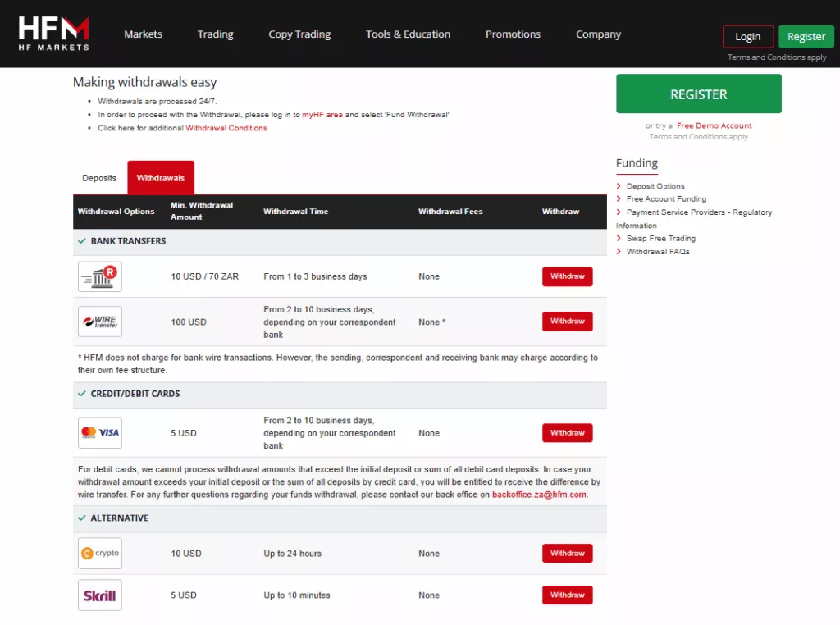This screenshot has height=625, width=840.
Task: Collapse the ALTERNATIVE section
Action: [81, 518]
